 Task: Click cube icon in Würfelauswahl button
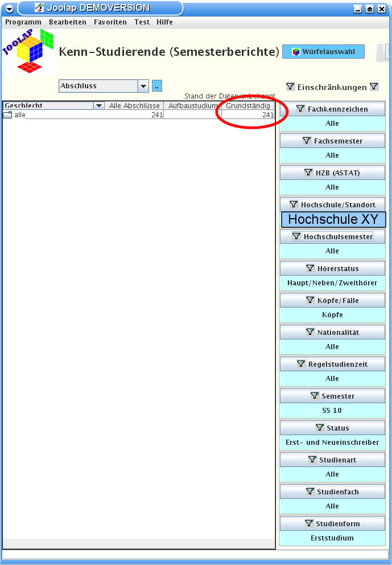tap(296, 52)
